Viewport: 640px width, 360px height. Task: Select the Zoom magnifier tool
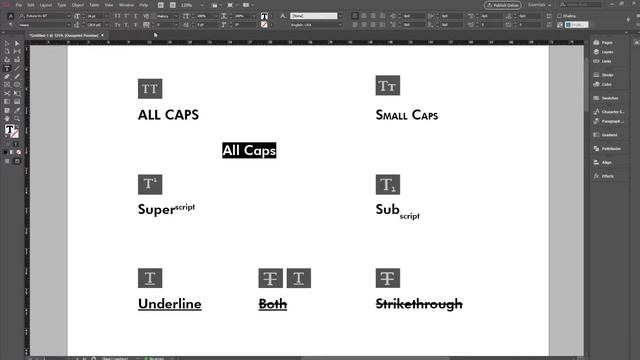[17, 119]
